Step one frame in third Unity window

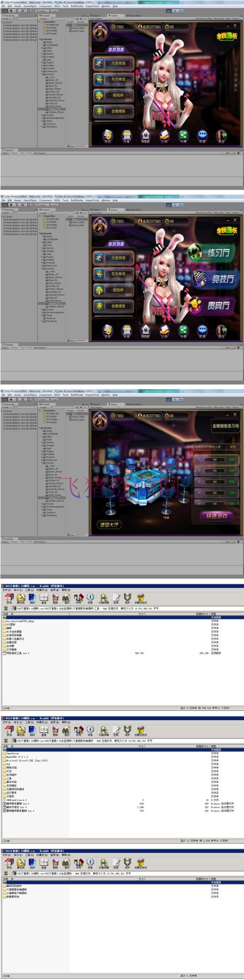pos(180,400)
